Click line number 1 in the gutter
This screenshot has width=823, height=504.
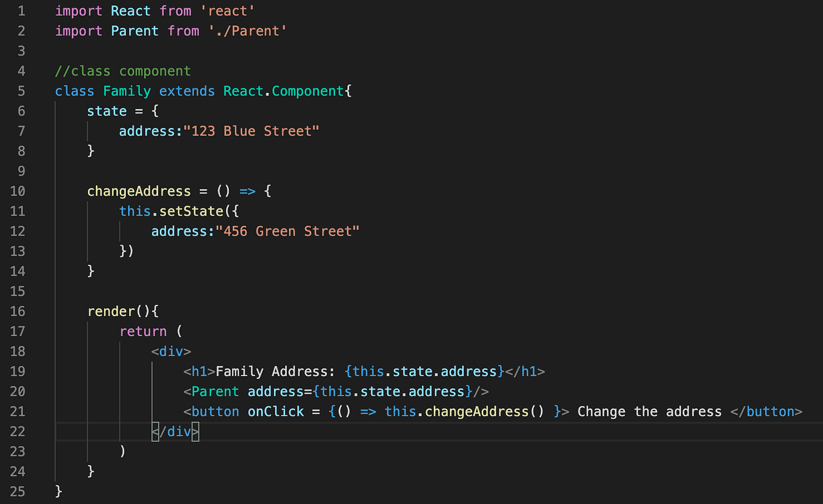pos(21,11)
